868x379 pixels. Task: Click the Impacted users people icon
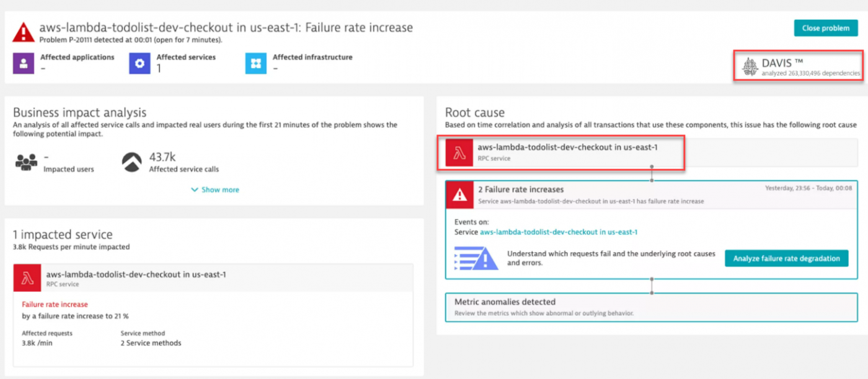pos(25,162)
